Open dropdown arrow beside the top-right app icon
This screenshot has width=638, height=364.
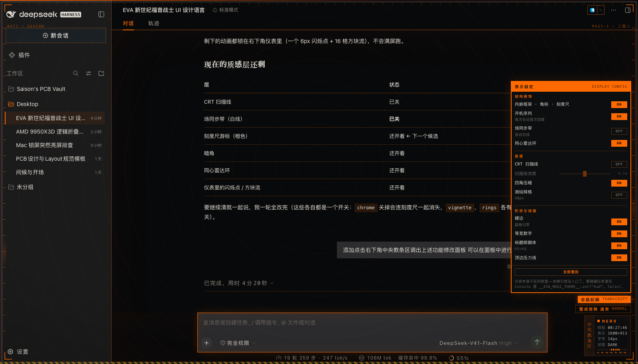601,10
